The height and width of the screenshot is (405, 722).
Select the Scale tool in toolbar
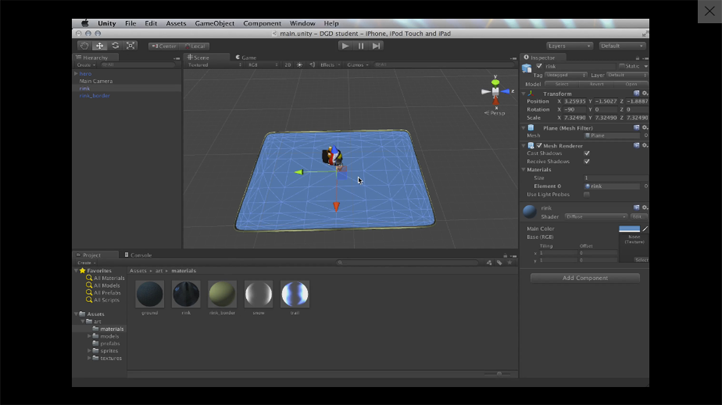tap(131, 46)
